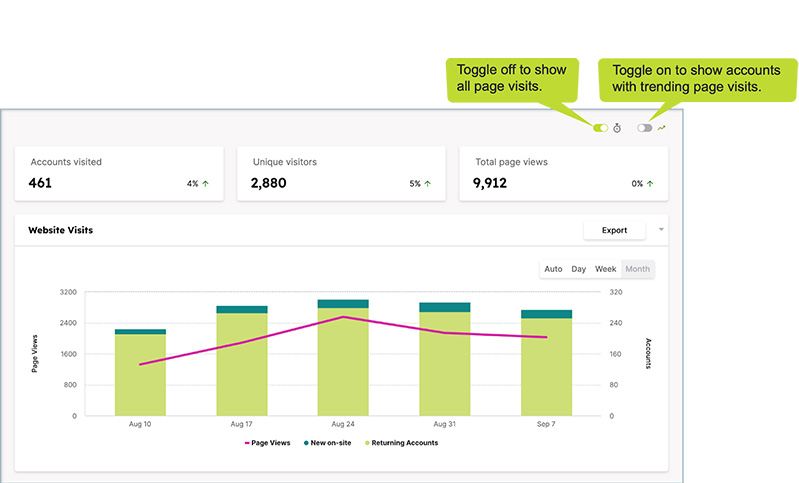Click the Aug 24 new on-site bar segment
This screenshot has width=799, height=483.
point(343,304)
